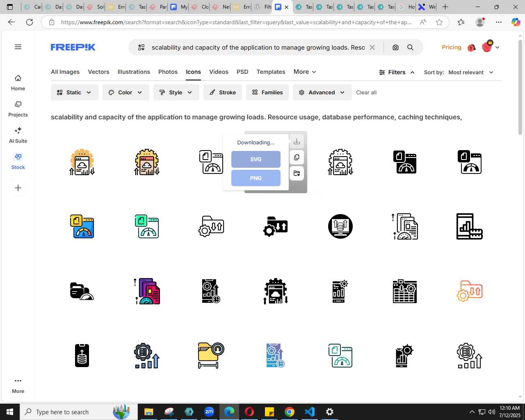Viewport: 525px width, 420px height.
Task: Open the Style filter dropdown
Action: [x=176, y=92]
